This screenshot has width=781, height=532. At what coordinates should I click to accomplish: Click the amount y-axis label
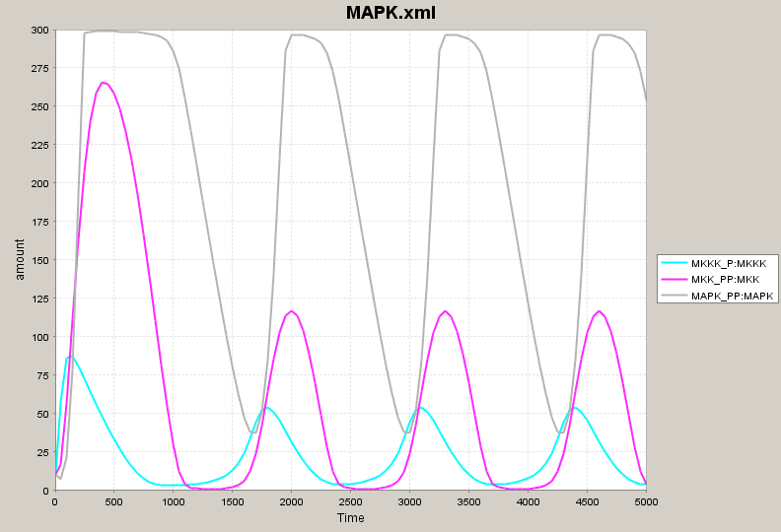coord(20,261)
